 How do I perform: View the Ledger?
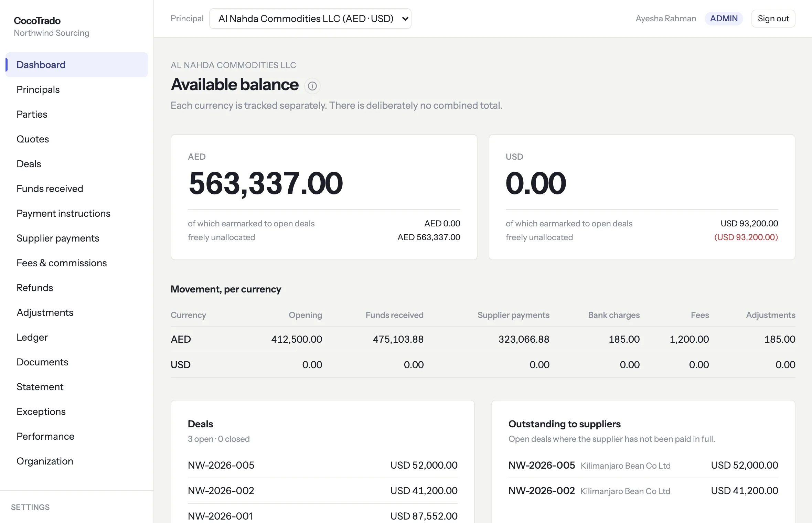tap(77, 337)
